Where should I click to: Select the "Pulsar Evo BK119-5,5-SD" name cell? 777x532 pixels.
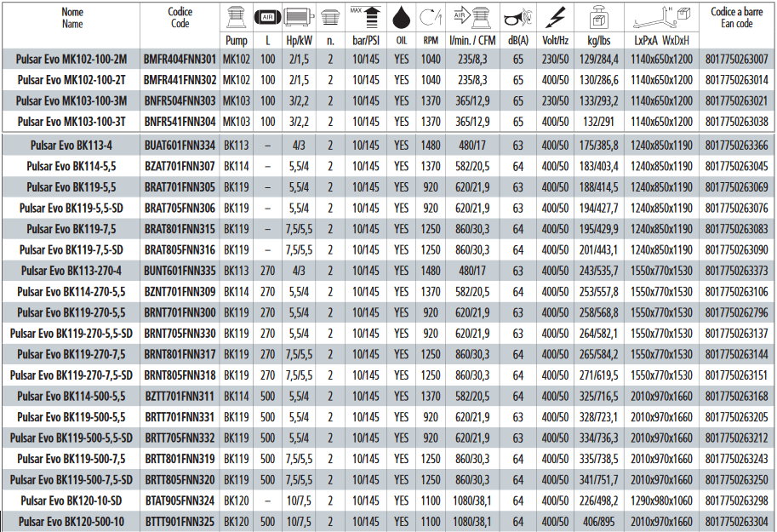click(71, 209)
